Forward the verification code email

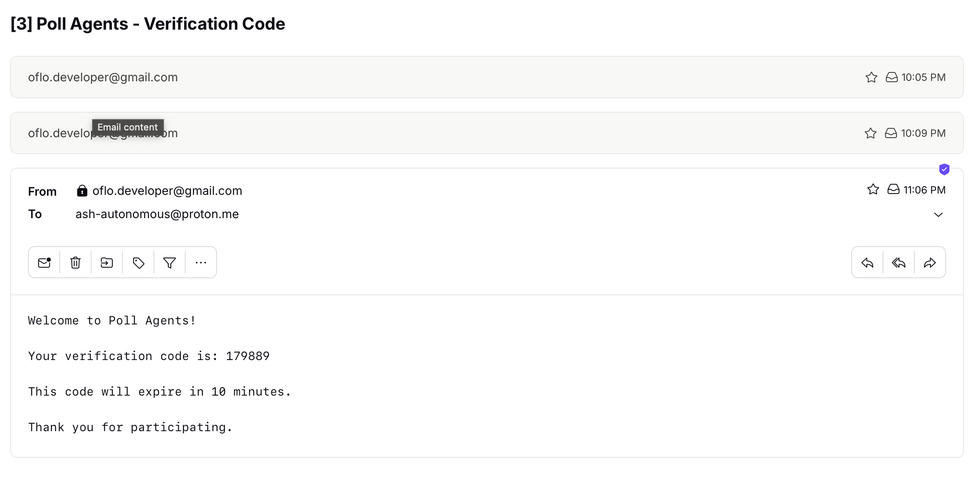[930, 263]
